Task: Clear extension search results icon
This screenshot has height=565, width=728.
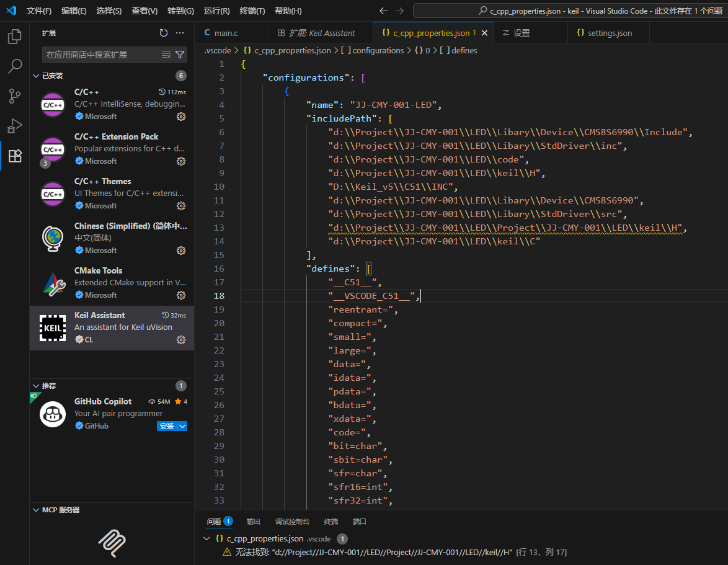Action: point(166,55)
